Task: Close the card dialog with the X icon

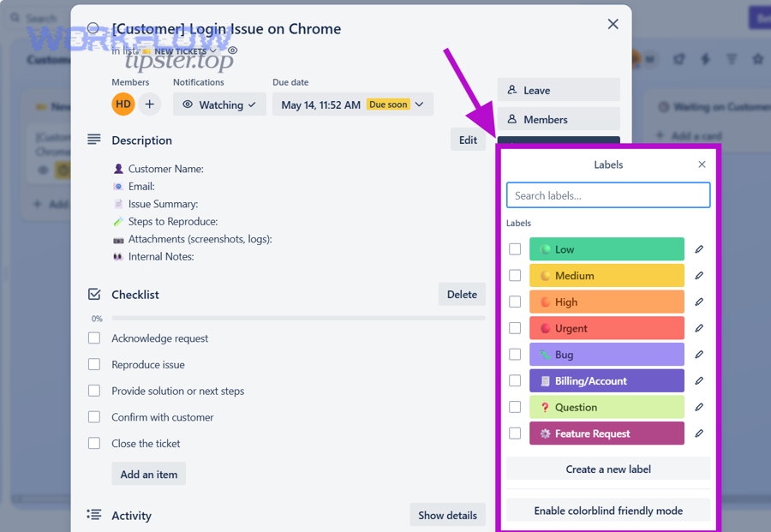Action: pos(613,24)
